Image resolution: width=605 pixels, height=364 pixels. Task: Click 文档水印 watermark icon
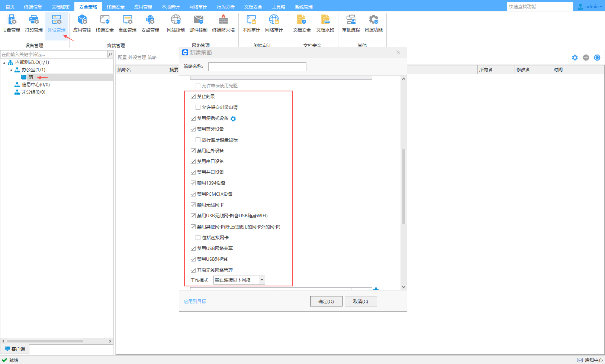(x=325, y=23)
